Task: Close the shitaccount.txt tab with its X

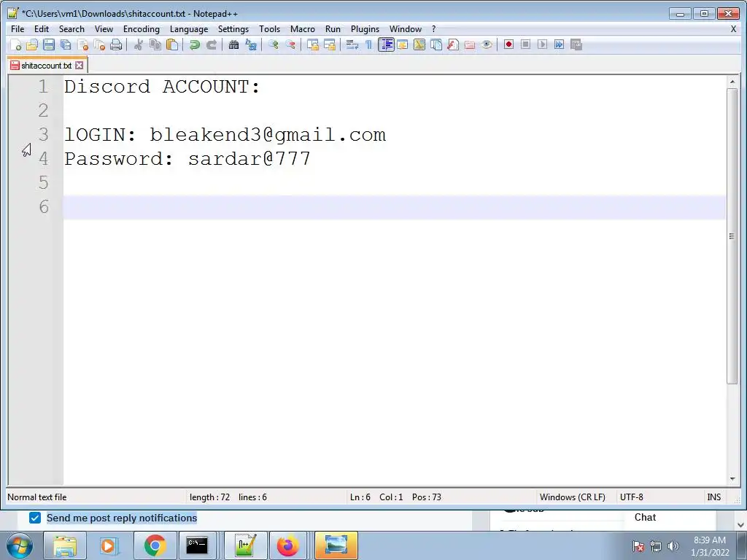Action: (x=79, y=66)
